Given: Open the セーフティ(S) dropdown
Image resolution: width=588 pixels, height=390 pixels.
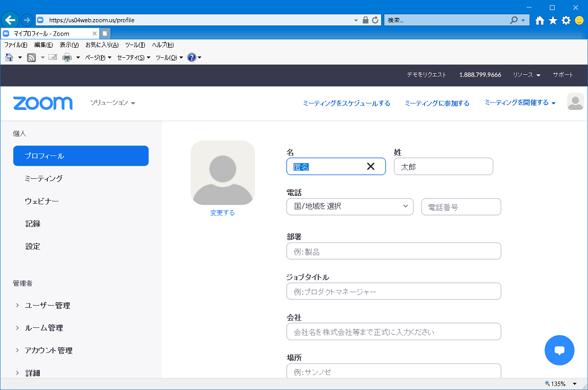Looking at the screenshot, I should [x=134, y=57].
